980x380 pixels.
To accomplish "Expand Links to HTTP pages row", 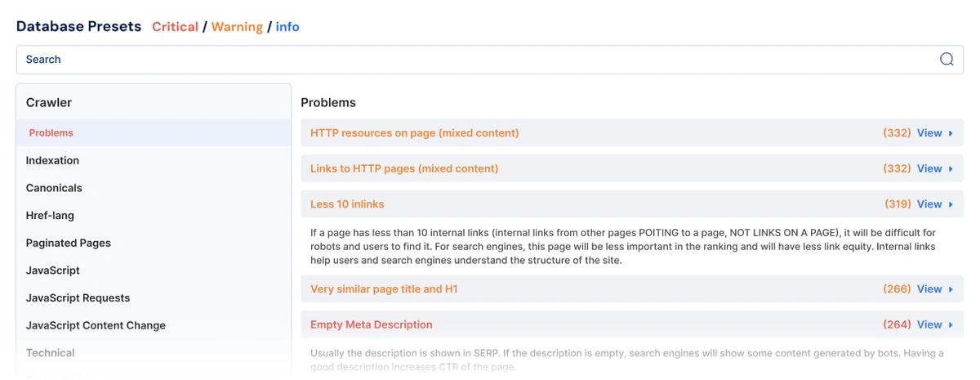I will [404, 168].
